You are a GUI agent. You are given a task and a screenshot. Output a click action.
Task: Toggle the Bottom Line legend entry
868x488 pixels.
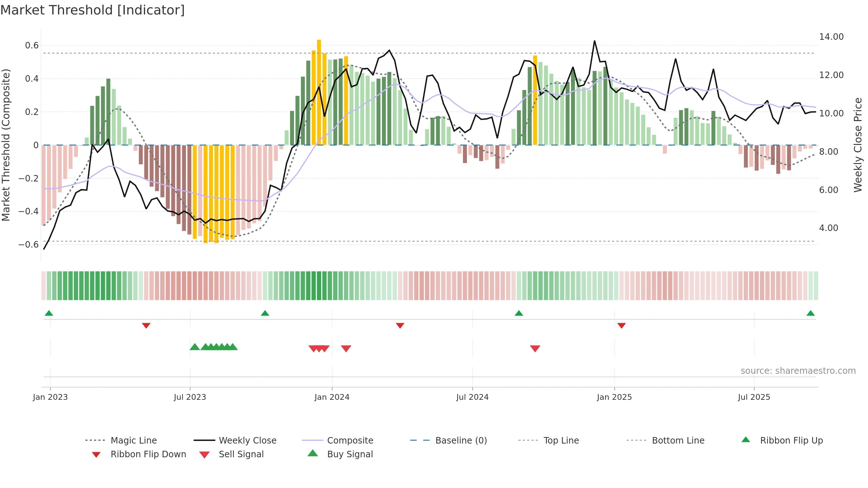coord(665,440)
